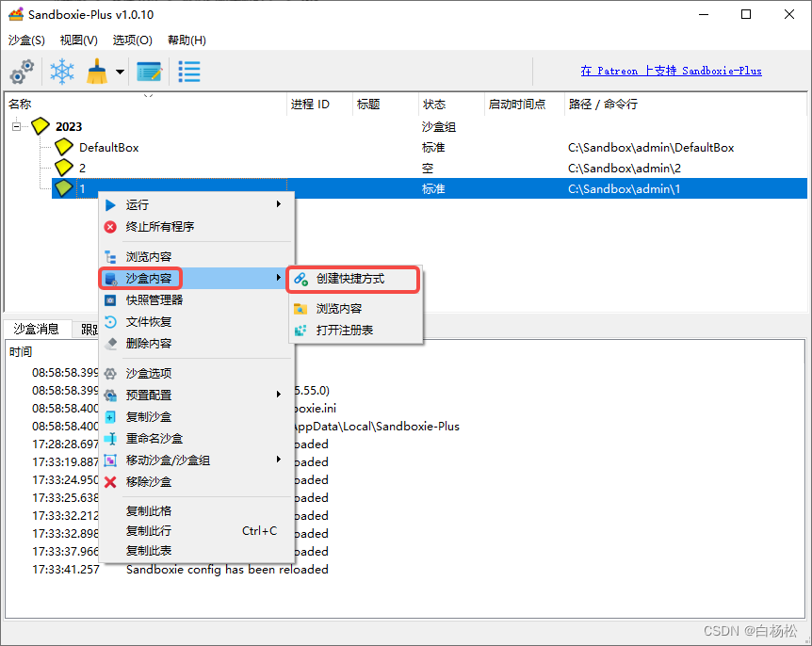The height and width of the screenshot is (646, 812).
Task: Expand the 移动沙盒/沙盒组 arrow
Action: 279,460
